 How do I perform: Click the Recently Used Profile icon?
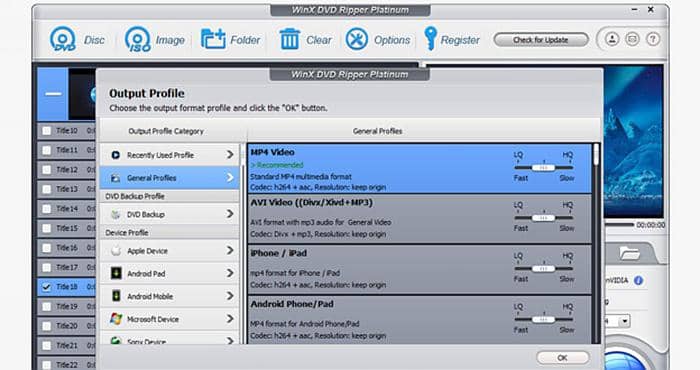click(116, 155)
